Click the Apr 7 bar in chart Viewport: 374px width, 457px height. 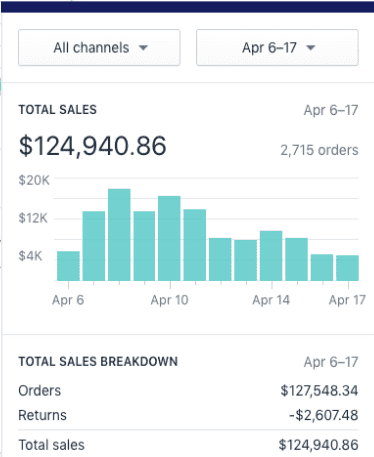[94, 246]
